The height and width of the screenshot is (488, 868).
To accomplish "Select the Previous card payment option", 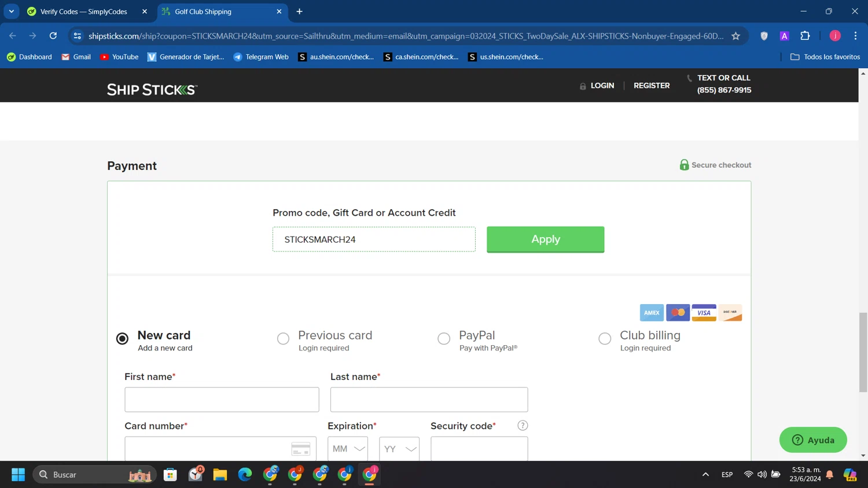I will click(x=283, y=339).
